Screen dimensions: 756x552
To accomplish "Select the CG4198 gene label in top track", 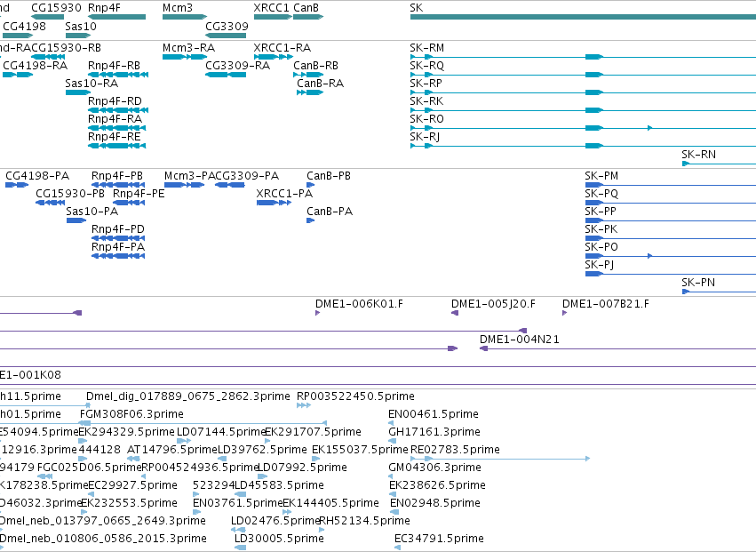I will (x=24, y=26).
